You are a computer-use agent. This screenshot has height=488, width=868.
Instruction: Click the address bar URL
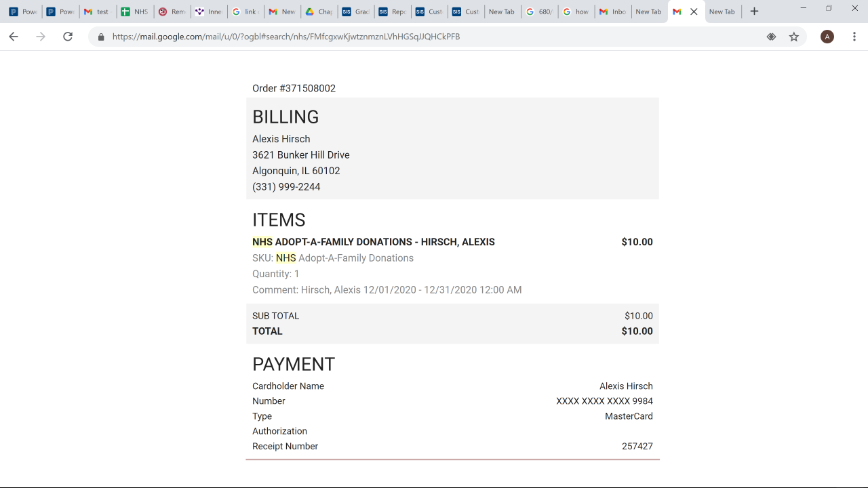pos(286,37)
